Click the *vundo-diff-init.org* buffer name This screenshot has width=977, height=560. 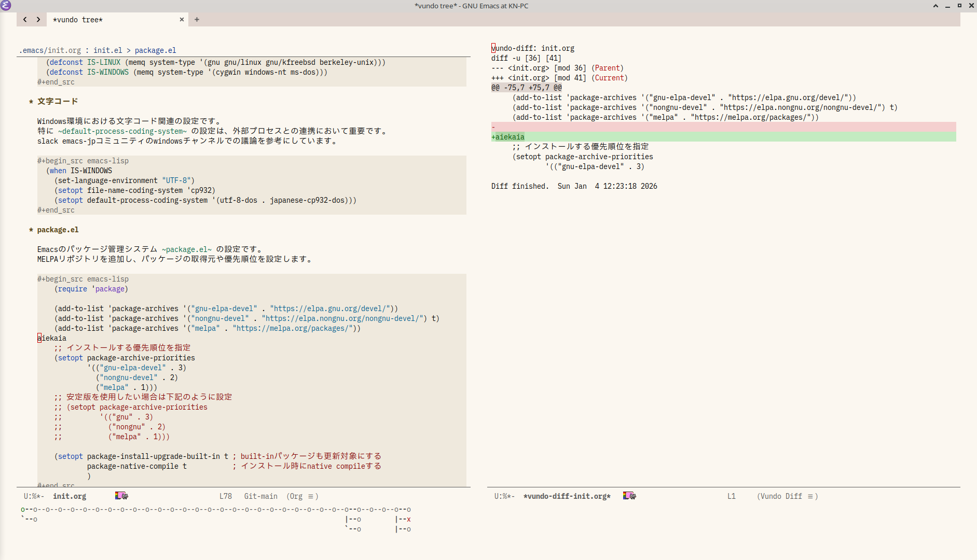click(x=567, y=496)
